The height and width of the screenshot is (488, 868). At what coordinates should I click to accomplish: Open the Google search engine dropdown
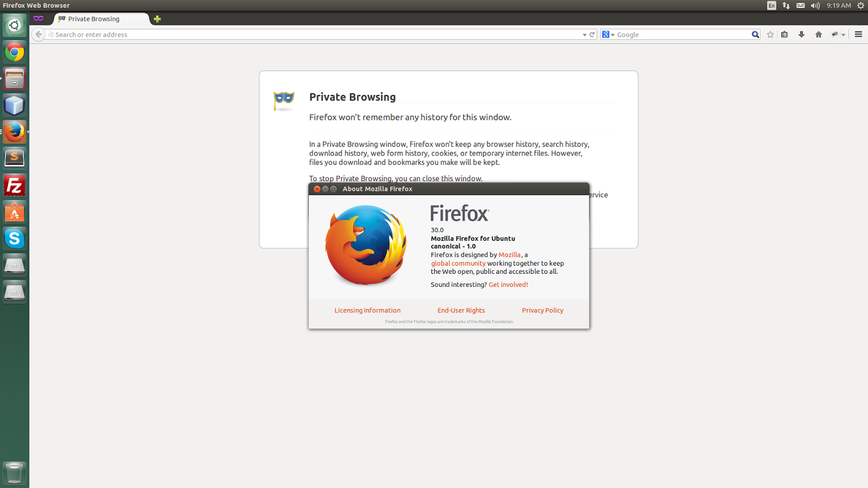point(612,34)
